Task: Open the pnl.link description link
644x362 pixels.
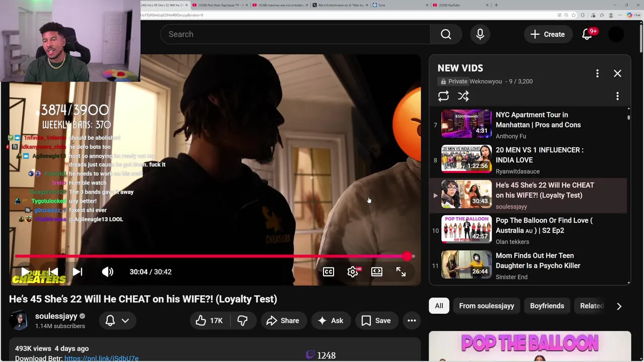Action: [x=101, y=358]
